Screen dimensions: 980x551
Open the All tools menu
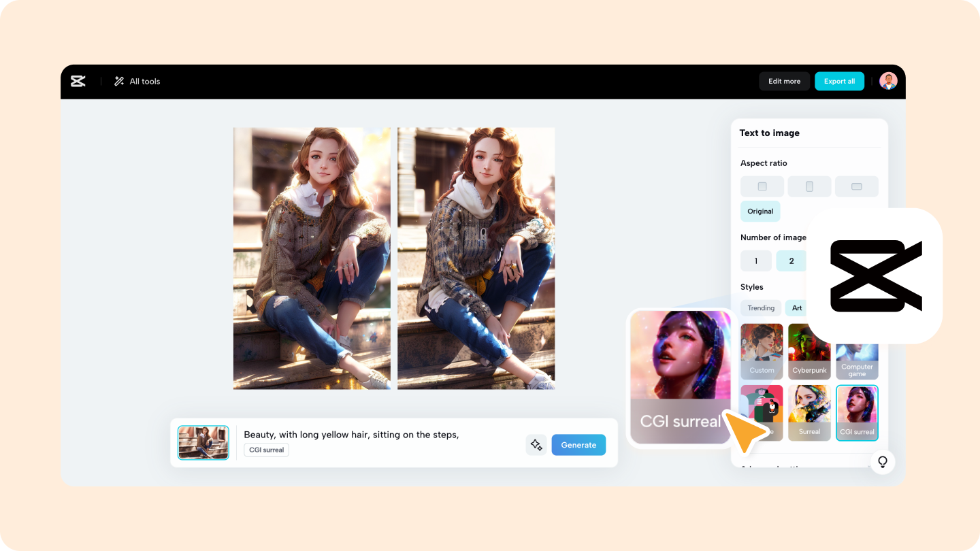pyautogui.click(x=137, y=82)
